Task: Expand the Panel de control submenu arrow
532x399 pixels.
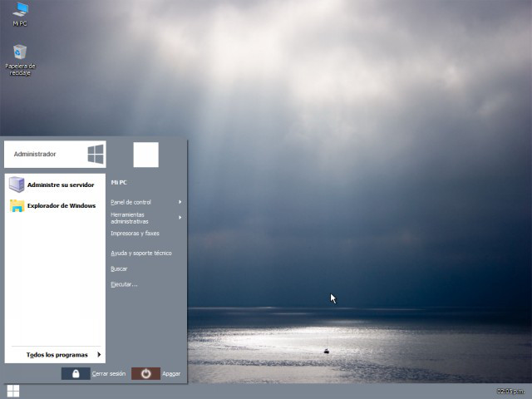Action: [180, 202]
